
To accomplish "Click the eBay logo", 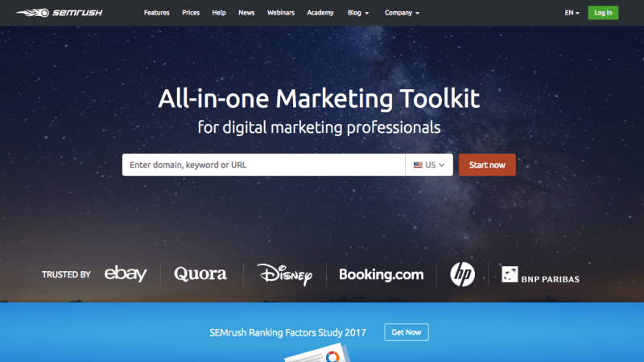I will click(126, 274).
